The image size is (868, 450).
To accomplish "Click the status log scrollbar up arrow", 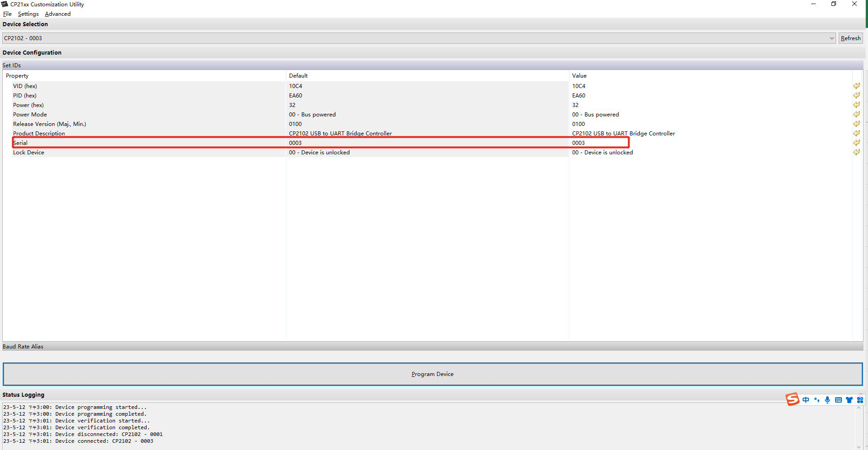I will click(859, 408).
